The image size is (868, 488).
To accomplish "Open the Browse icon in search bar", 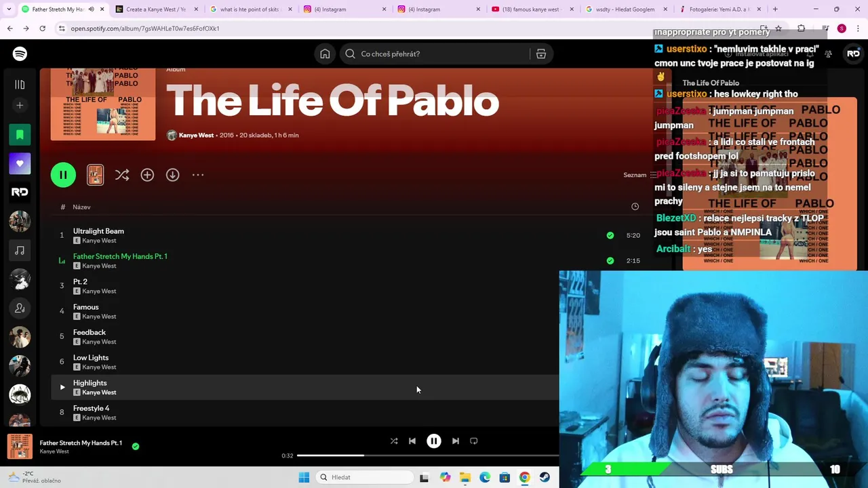I will click(x=541, y=54).
